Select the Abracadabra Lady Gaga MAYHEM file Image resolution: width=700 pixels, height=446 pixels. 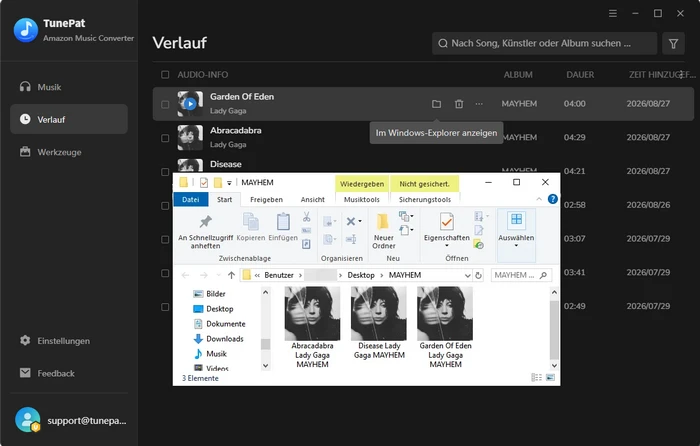click(312, 328)
